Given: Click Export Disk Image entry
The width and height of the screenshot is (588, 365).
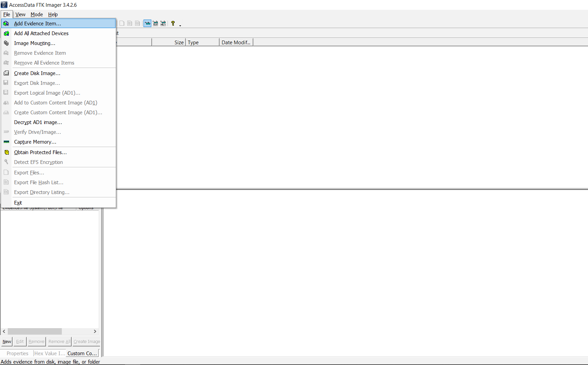Looking at the screenshot, I should pos(58,83).
